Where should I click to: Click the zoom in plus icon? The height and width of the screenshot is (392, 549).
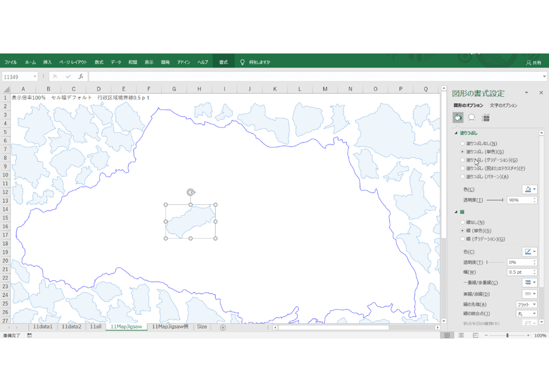click(x=528, y=336)
